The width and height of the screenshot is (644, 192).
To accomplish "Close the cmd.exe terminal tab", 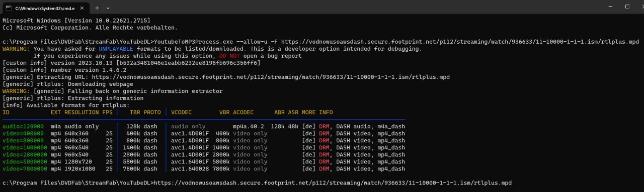I will 82,8.
